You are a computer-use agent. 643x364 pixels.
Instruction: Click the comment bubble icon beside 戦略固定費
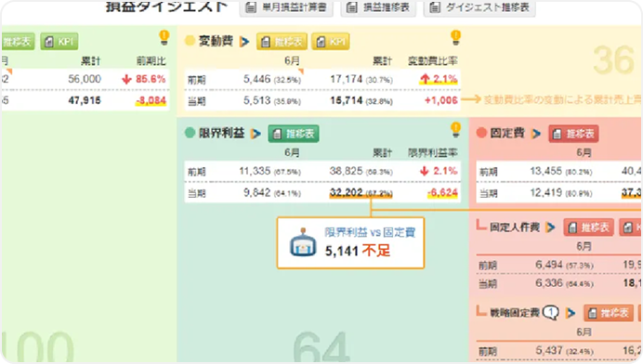coord(551,313)
